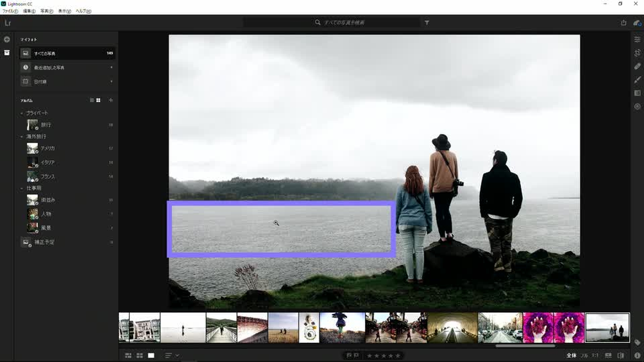
Task: Select the Radial Gradient tool
Action: [637, 107]
